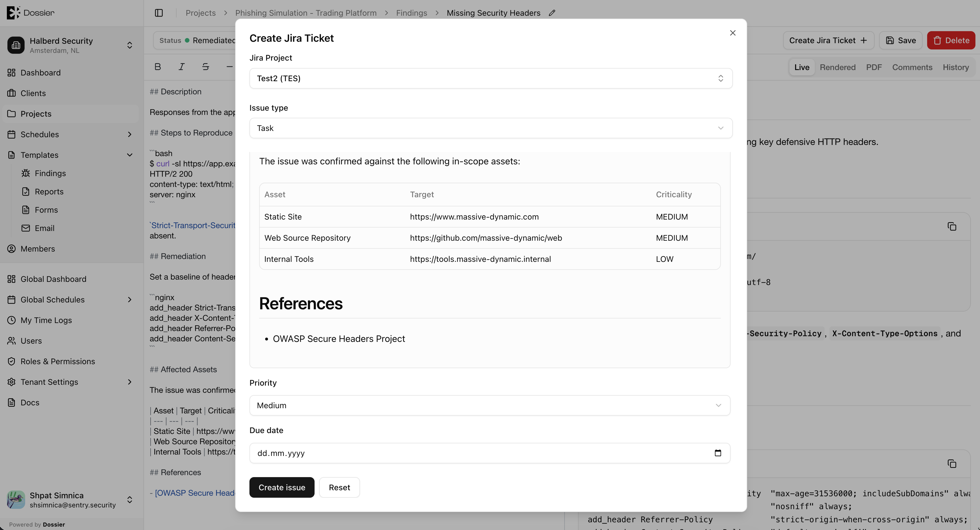Toggle the sidebar panel icon
This screenshot has height=530, width=980.
tap(159, 13)
